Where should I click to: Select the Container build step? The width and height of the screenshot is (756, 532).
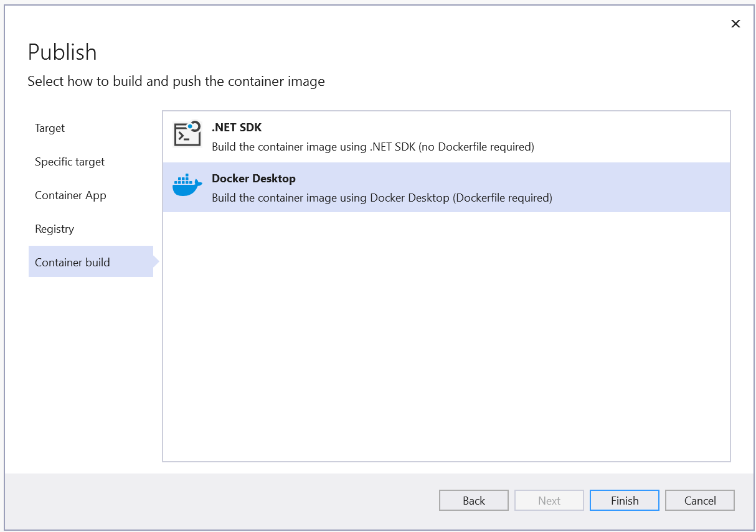pyautogui.click(x=91, y=262)
